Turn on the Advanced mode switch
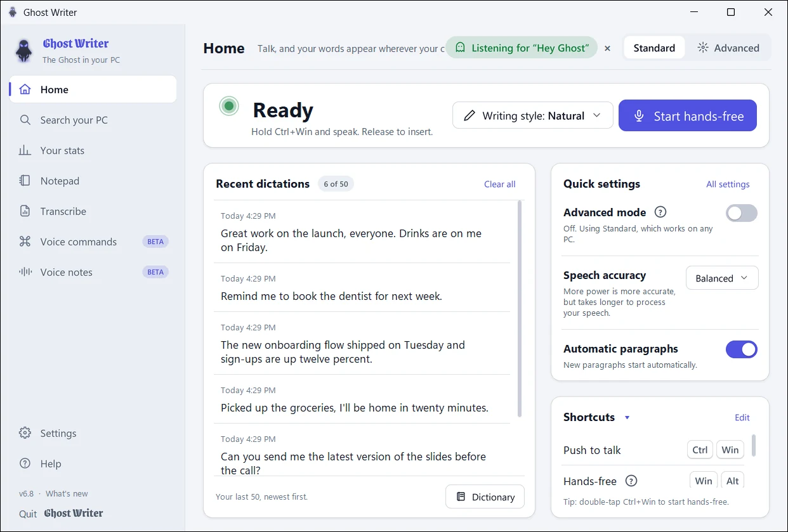The height and width of the screenshot is (532, 788). [742, 213]
